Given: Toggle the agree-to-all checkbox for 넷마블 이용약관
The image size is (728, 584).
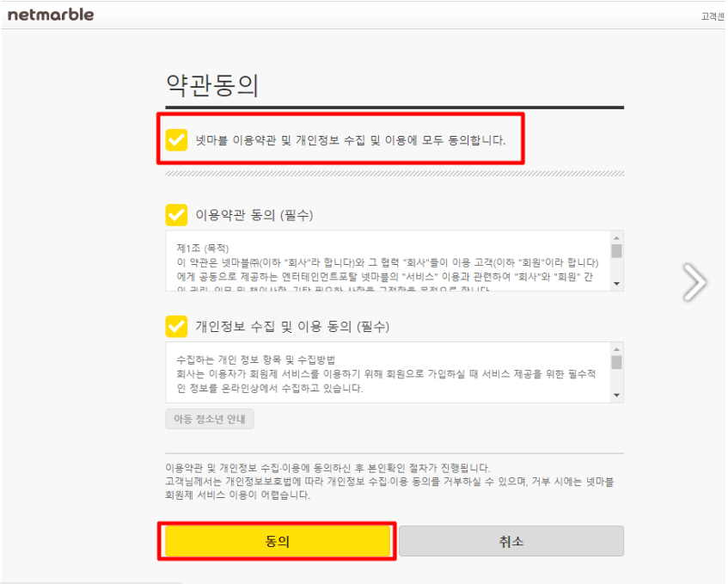Looking at the screenshot, I should 176,140.
